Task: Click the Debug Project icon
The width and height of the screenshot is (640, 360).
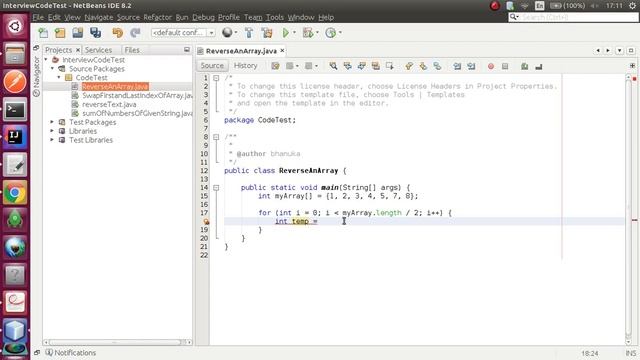Action: coord(308,33)
